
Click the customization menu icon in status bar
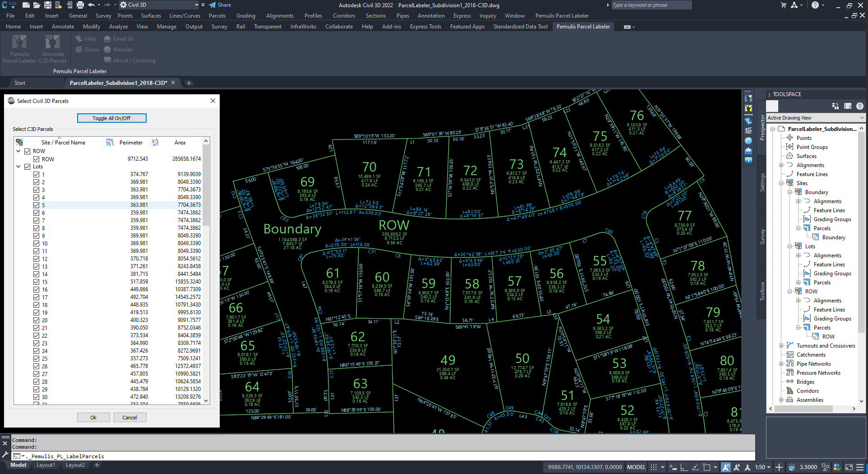860,467
